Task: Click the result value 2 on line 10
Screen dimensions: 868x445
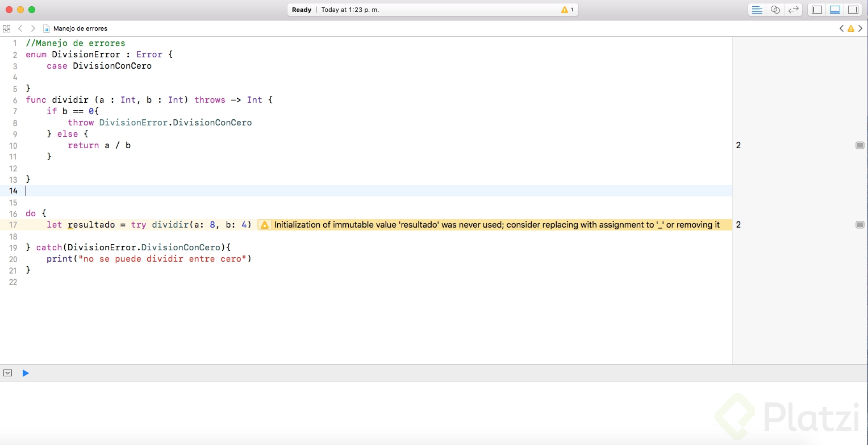Action: coord(738,145)
